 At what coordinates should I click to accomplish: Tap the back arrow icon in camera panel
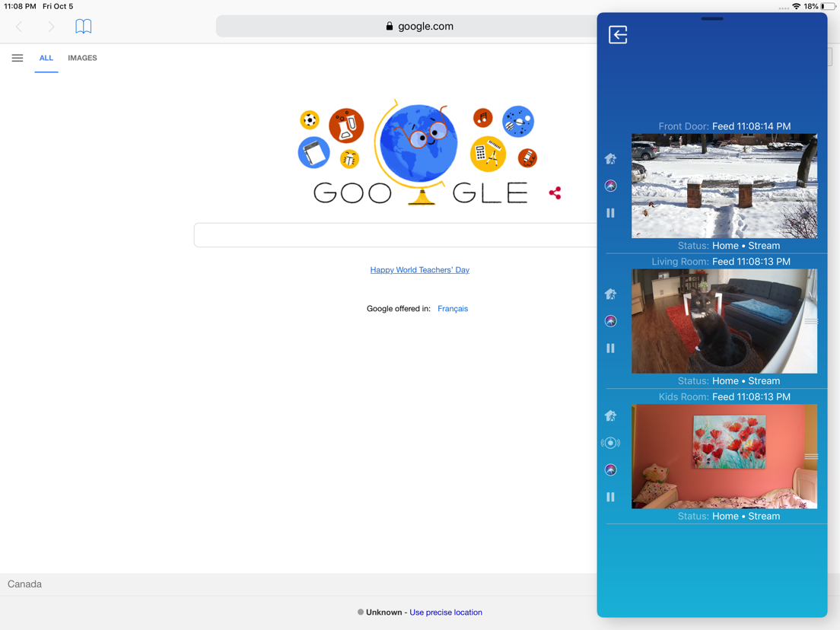(618, 35)
